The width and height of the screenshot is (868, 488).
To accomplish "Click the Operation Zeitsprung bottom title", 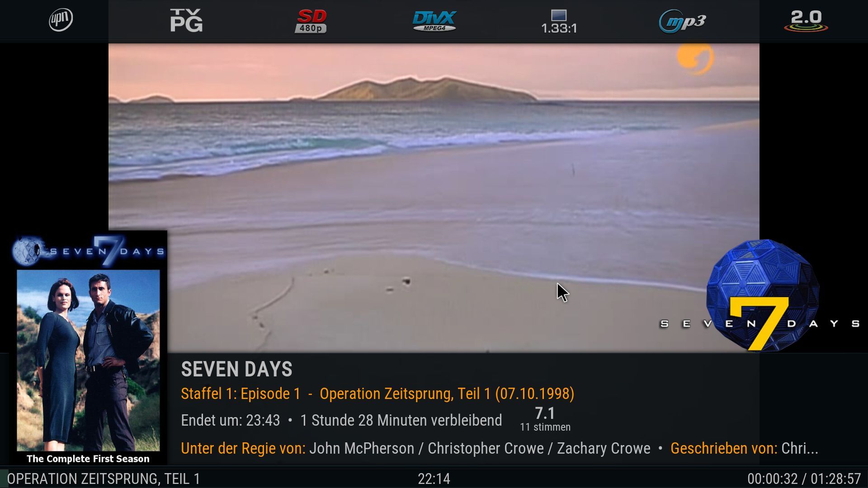I will click(x=104, y=479).
